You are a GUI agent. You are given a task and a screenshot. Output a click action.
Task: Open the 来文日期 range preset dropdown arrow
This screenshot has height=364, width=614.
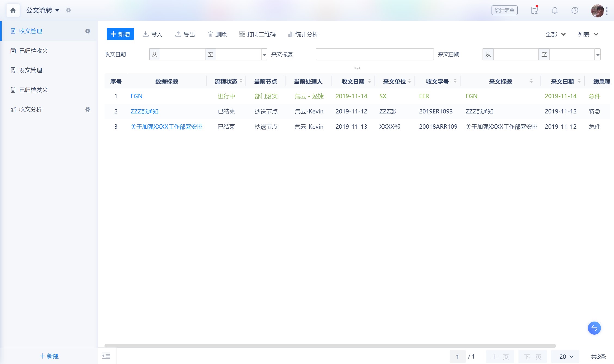point(598,55)
